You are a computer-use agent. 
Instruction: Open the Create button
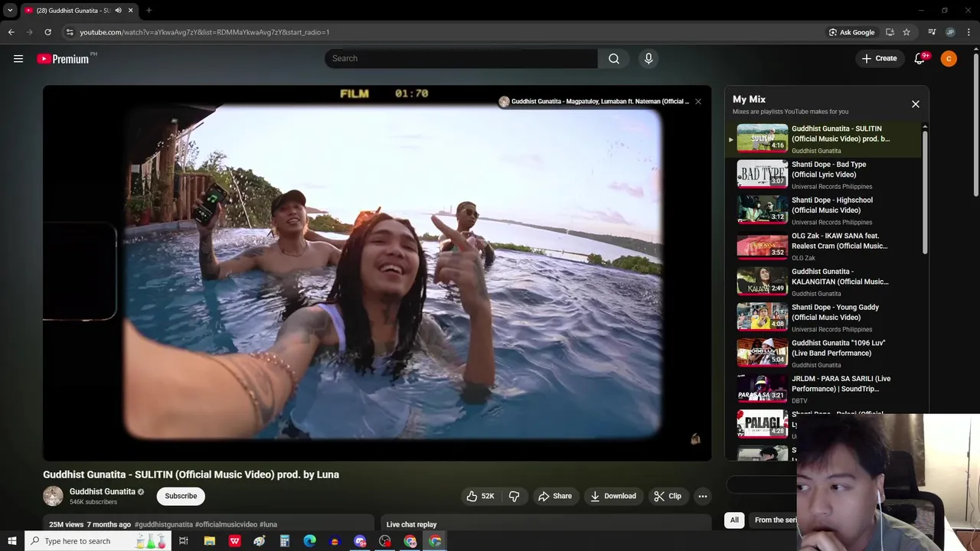click(x=879, y=58)
